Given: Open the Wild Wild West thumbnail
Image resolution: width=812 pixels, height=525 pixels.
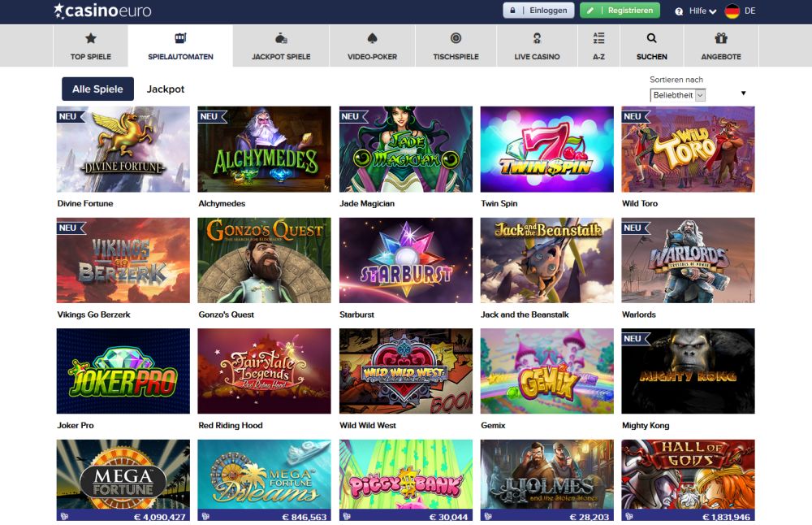Looking at the screenshot, I should [x=406, y=371].
